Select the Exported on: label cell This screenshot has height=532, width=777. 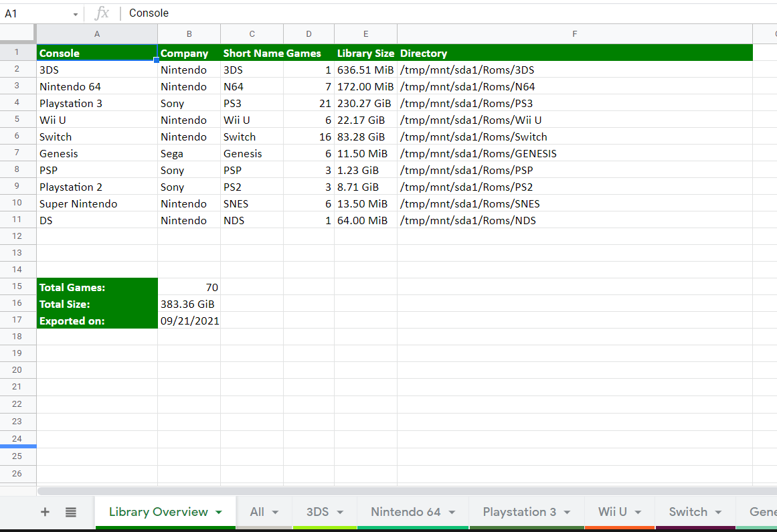click(97, 321)
